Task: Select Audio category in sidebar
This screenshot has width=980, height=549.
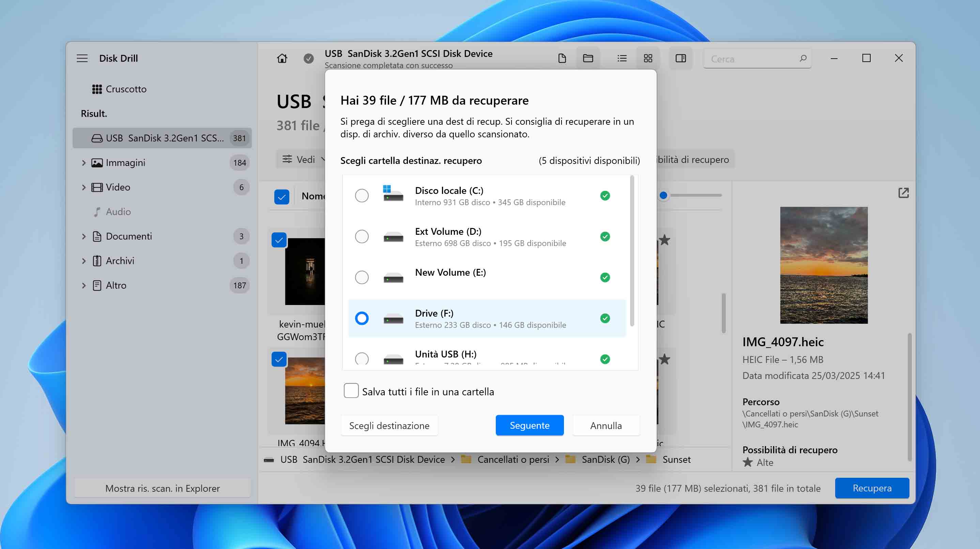Action: (162, 212)
